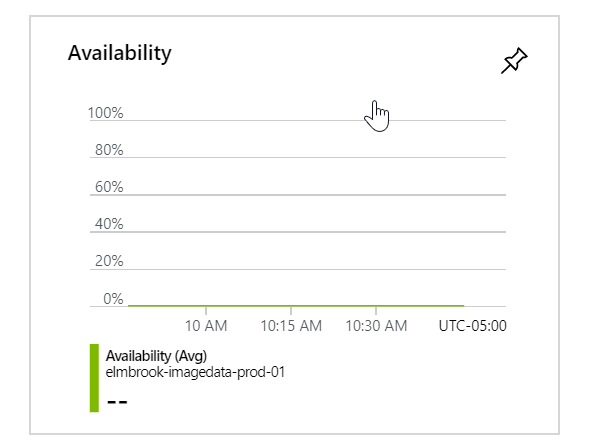Image resolution: width=609 pixels, height=448 pixels.
Task: Click the legend's -- average value
Action: (117, 400)
